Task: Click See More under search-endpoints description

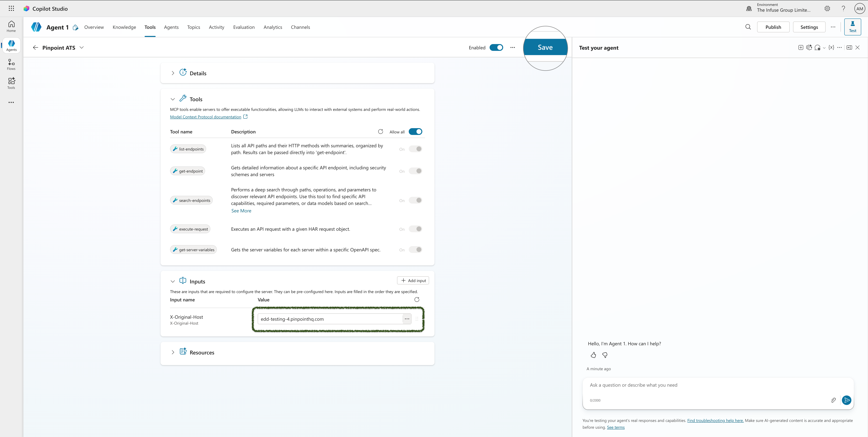Action: click(x=241, y=211)
